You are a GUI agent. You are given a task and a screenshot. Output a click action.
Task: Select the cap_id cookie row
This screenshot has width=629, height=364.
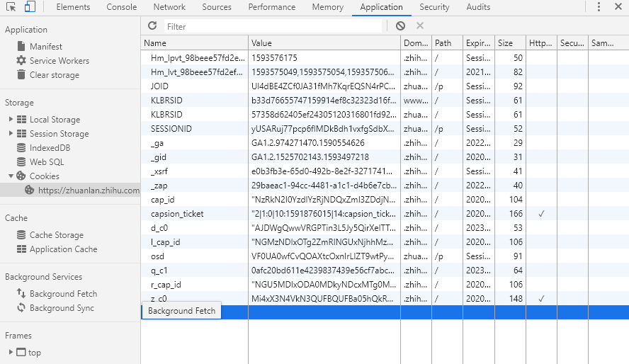385,200
